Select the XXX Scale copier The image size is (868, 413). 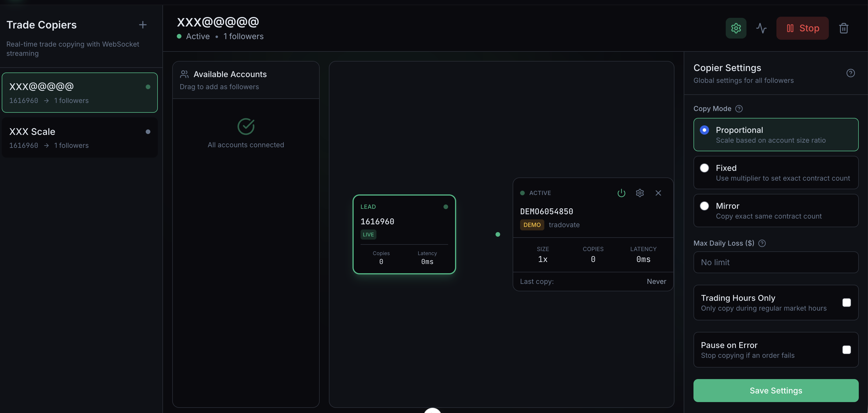[x=79, y=137]
